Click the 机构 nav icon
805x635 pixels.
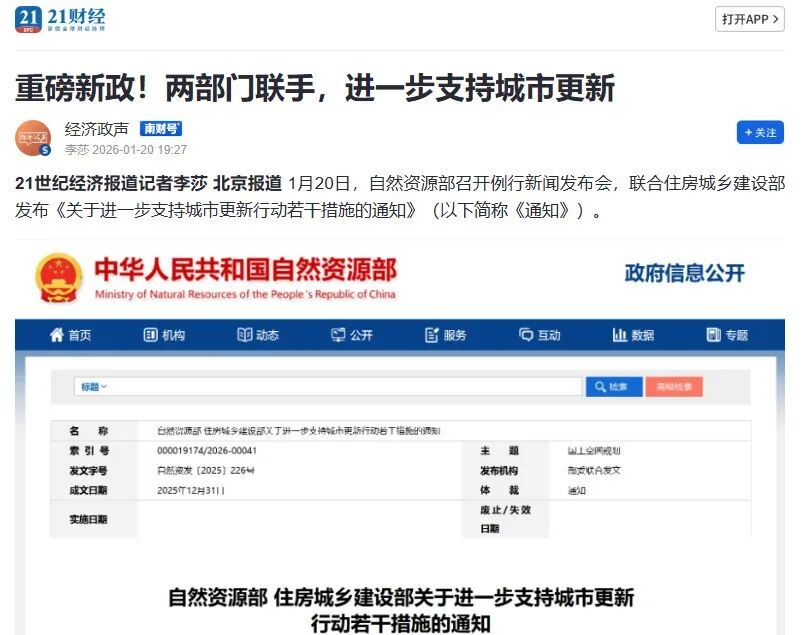point(150,335)
